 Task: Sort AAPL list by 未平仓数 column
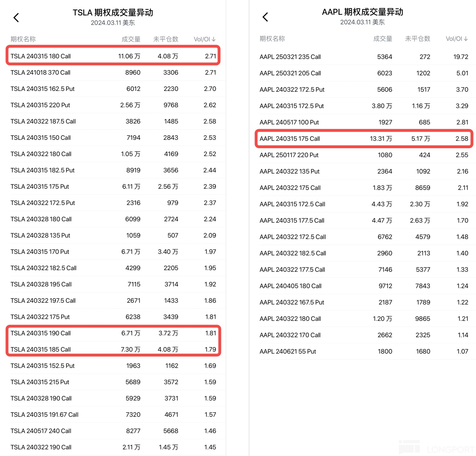click(418, 39)
